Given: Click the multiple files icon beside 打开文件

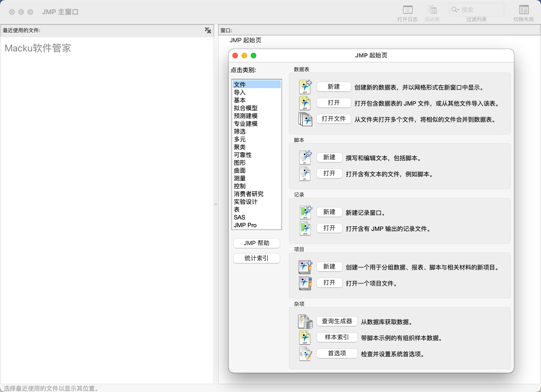Looking at the screenshot, I should point(306,119).
